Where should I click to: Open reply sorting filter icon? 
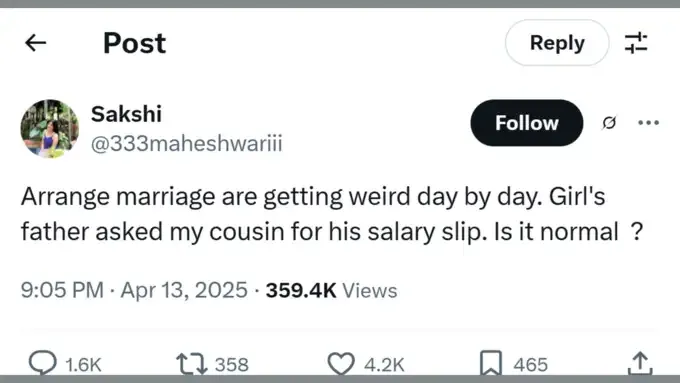pyautogui.click(x=636, y=43)
